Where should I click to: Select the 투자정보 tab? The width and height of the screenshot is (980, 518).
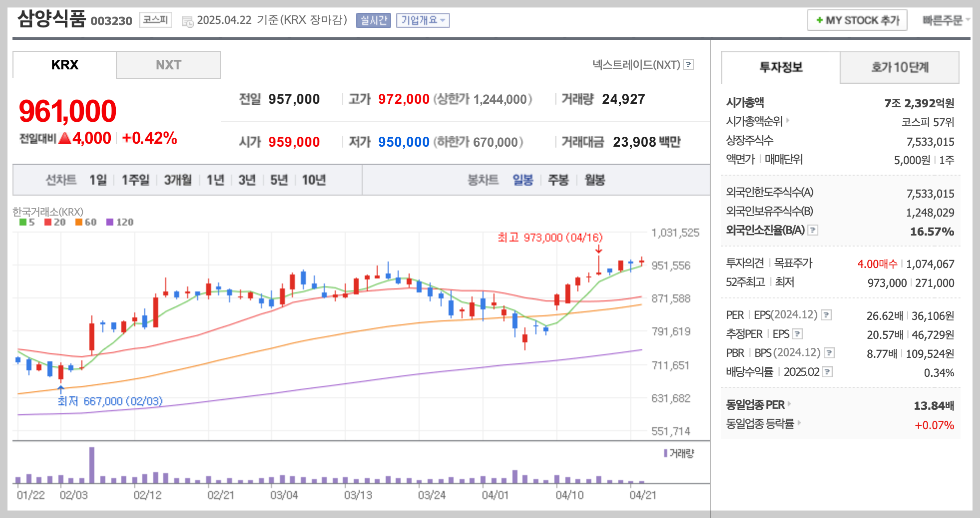(781, 67)
